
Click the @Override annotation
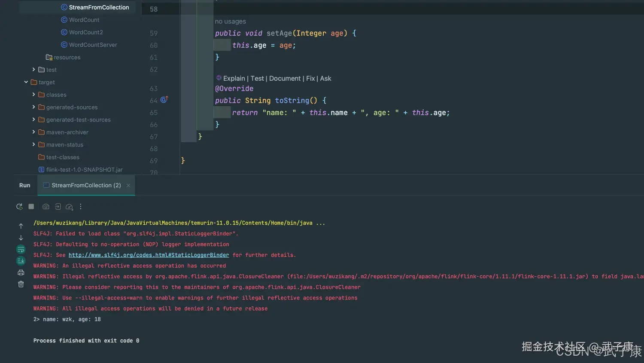234,88
